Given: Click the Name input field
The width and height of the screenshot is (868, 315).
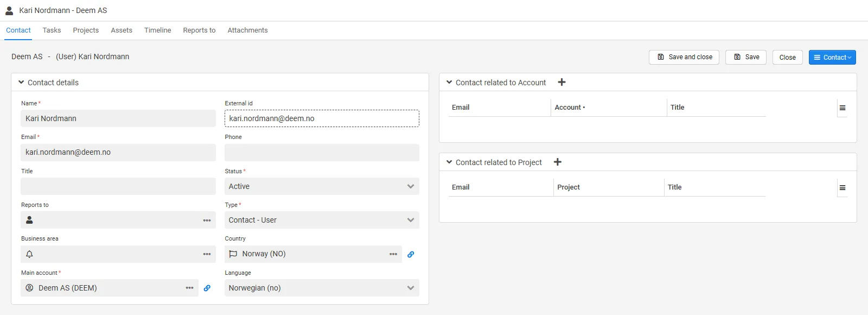Looking at the screenshot, I should click(118, 118).
